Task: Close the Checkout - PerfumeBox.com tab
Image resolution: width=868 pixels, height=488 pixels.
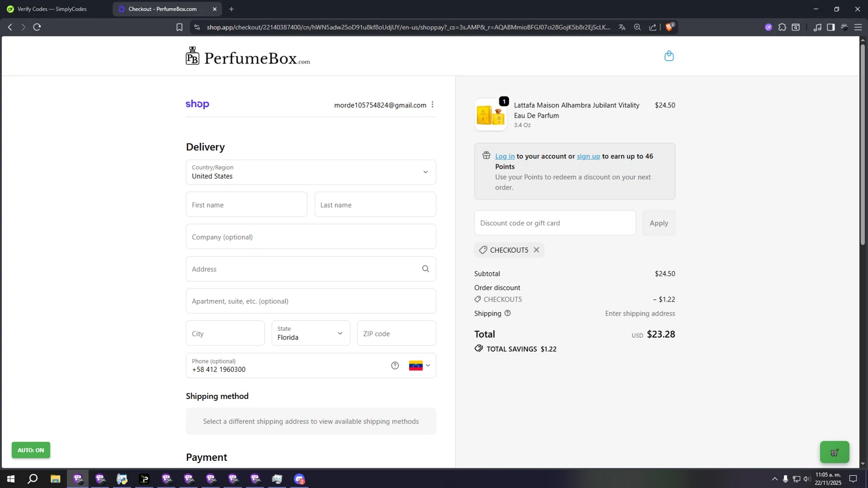Action: tap(215, 9)
